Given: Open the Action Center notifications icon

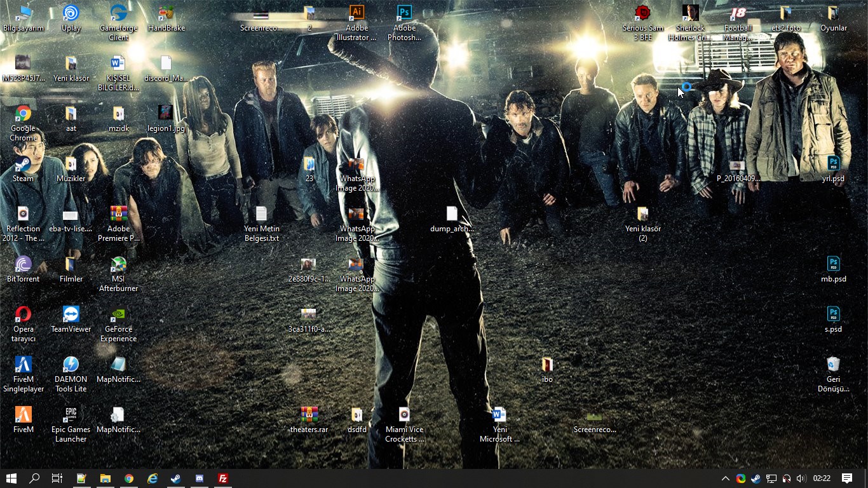Looking at the screenshot, I should coord(847,478).
